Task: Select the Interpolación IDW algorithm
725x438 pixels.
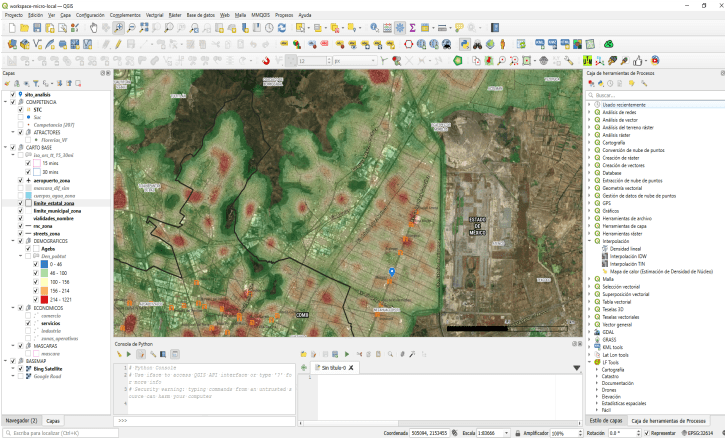Action: click(628, 256)
